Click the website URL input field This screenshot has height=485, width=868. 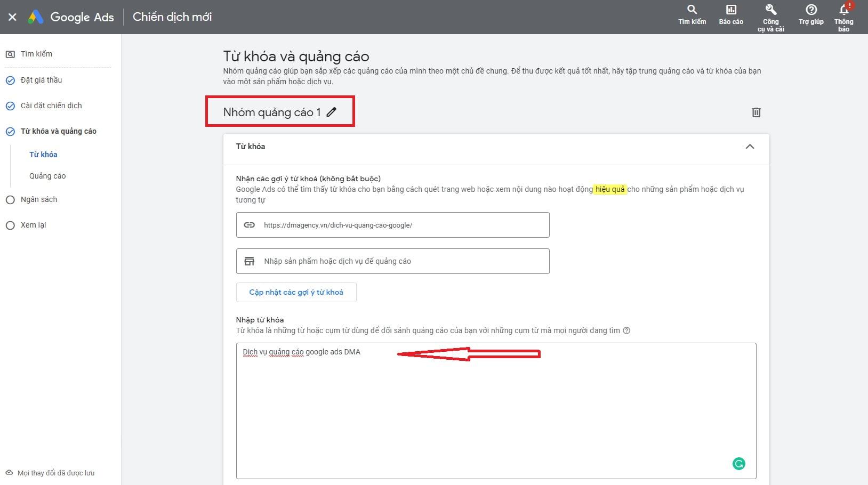pos(392,225)
